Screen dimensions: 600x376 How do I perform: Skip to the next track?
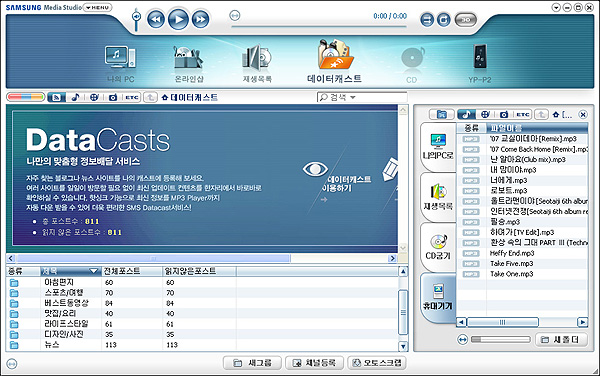[x=201, y=19]
